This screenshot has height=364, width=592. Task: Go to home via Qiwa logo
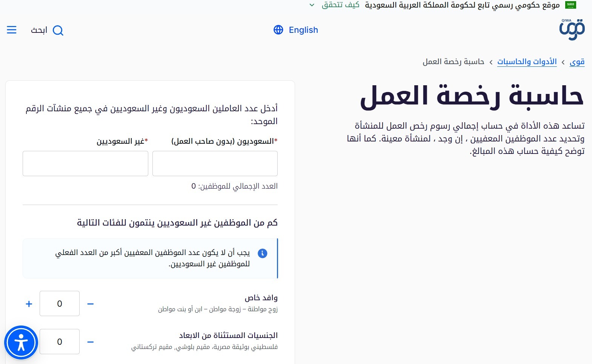coord(572,29)
